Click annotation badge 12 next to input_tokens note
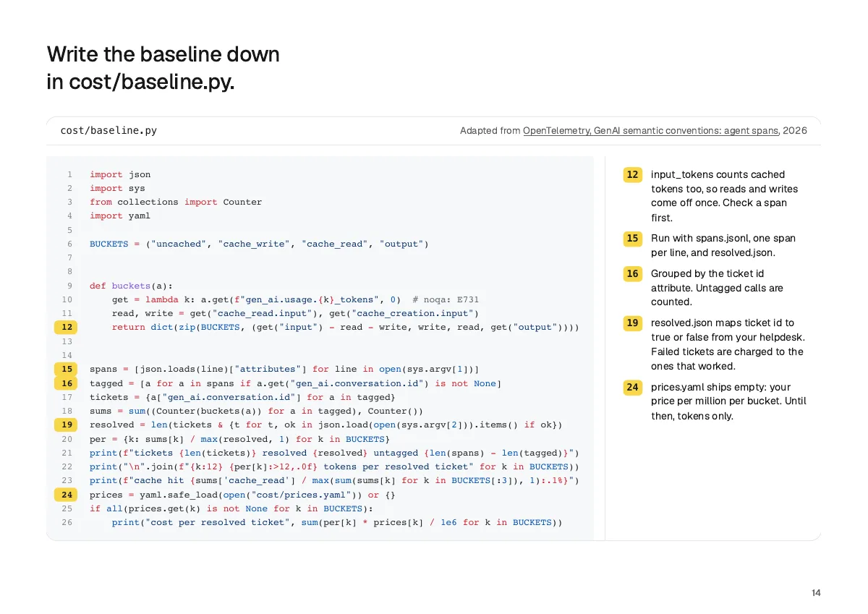 633,174
